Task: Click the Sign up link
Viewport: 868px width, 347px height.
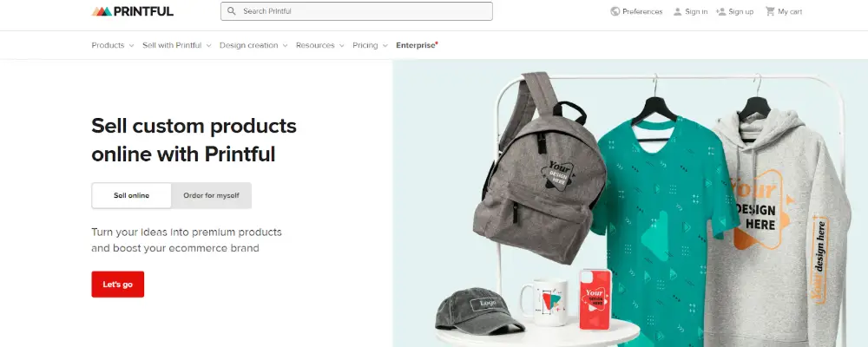Action: click(x=740, y=11)
